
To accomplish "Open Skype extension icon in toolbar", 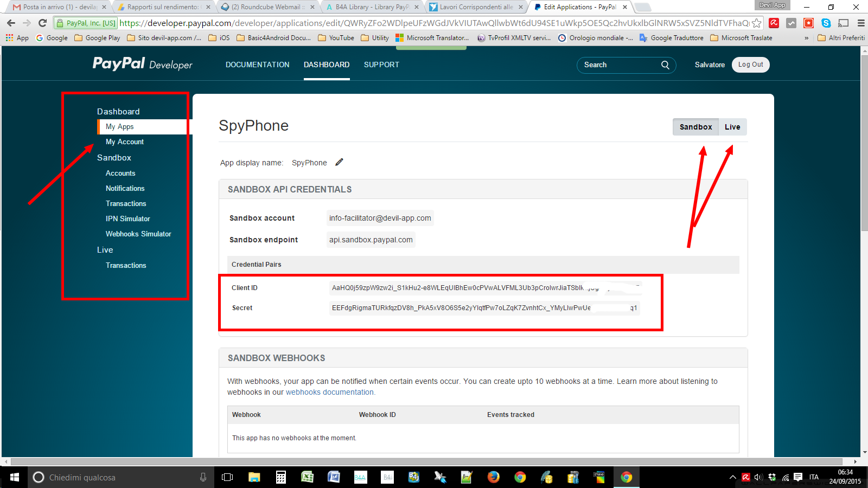I will click(826, 23).
